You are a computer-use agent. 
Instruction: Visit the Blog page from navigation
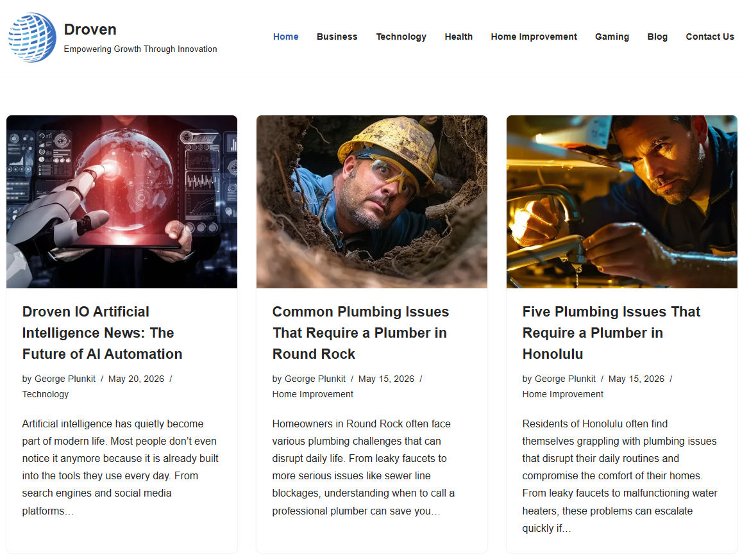[x=657, y=37]
